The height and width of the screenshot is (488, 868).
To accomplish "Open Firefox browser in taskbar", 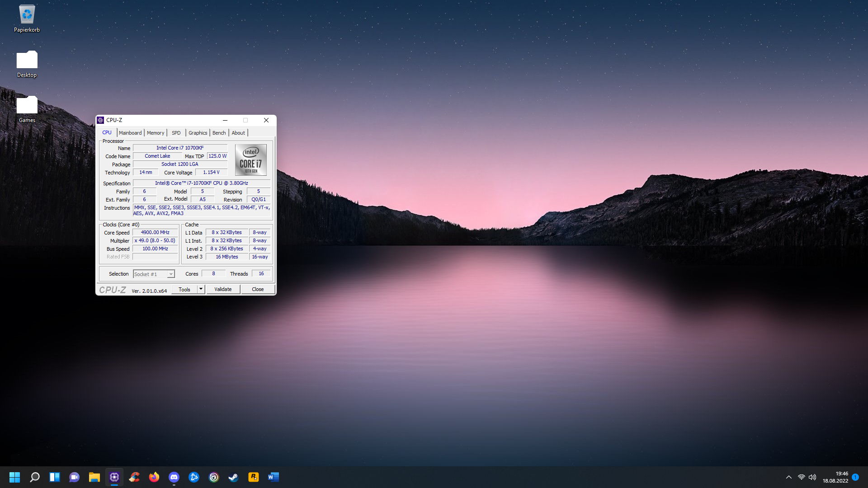I will 154,477.
